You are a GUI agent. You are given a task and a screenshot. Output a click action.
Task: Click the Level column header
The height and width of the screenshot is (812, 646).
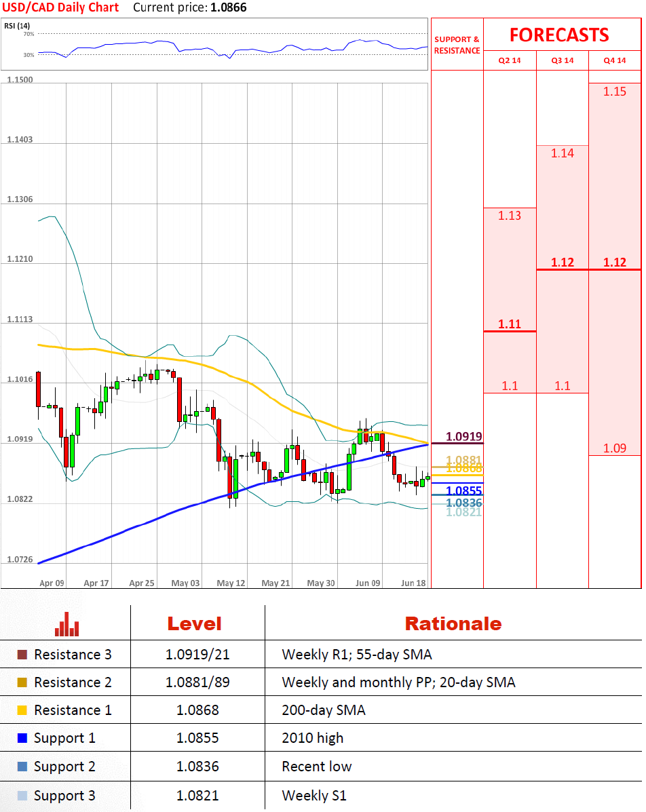pyautogui.click(x=194, y=624)
